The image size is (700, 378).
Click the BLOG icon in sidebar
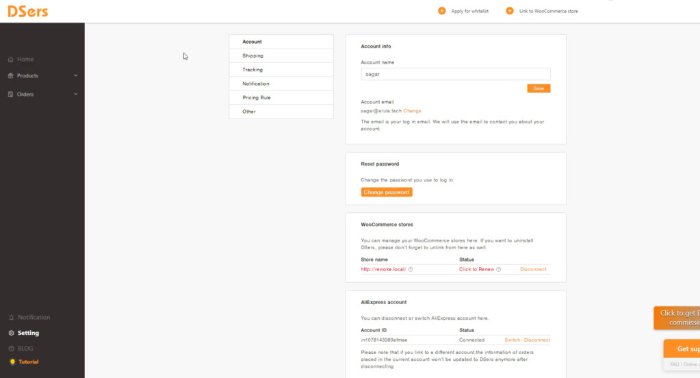point(11,349)
